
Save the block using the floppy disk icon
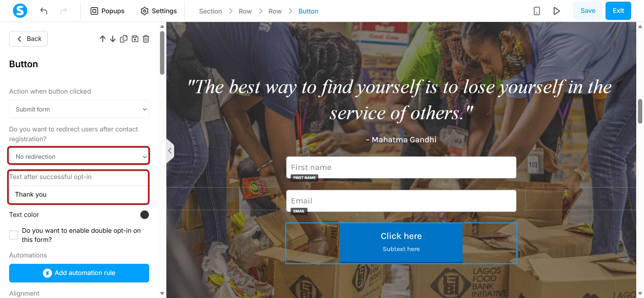[x=135, y=39]
